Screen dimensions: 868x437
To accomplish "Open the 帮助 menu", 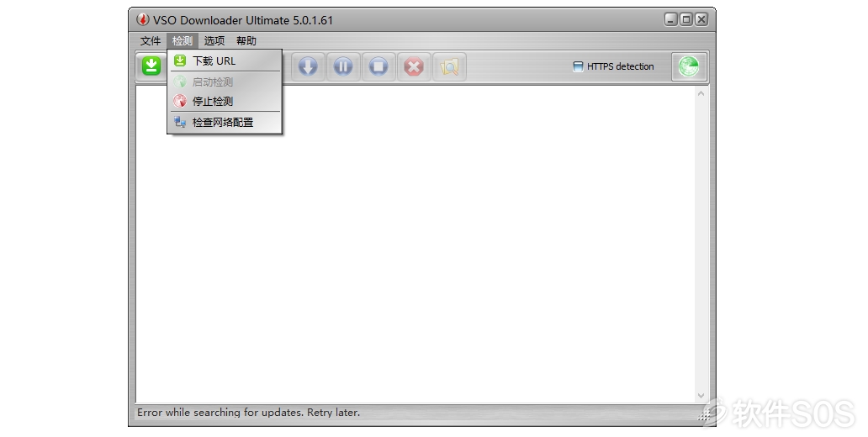I will point(246,41).
